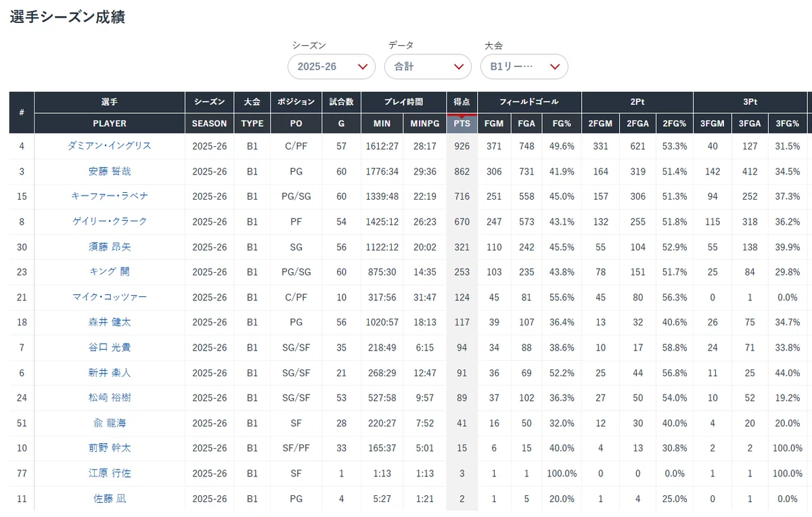Open player キング 開 profile link
Viewport: 812px width, 517px height.
coord(110,272)
